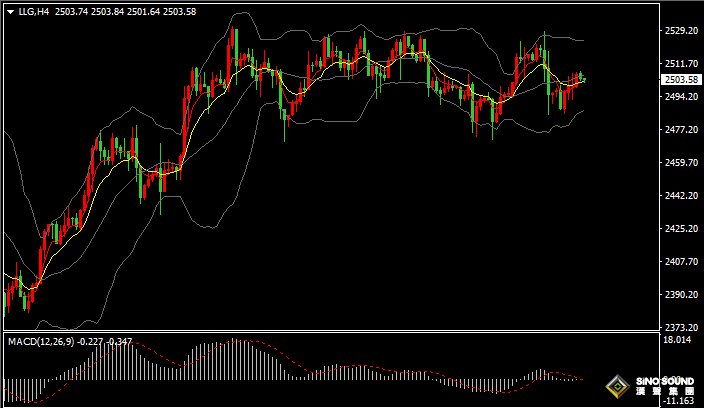This screenshot has width=704, height=408.
Task: Click the 2529.20 price axis label
Action: pos(681,31)
